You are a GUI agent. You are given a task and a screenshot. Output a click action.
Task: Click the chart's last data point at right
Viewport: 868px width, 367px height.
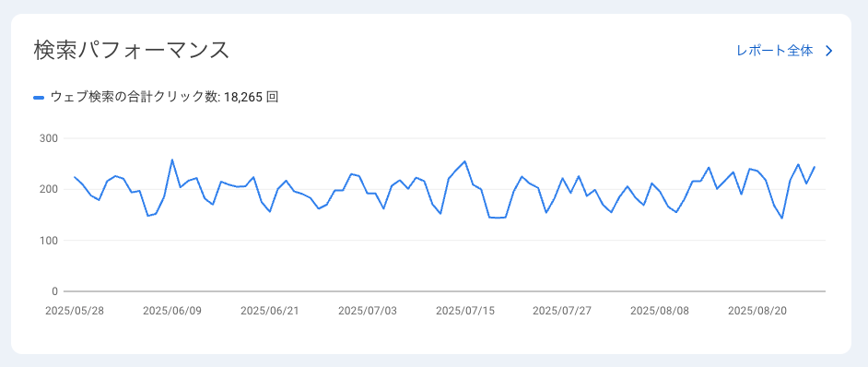click(815, 167)
